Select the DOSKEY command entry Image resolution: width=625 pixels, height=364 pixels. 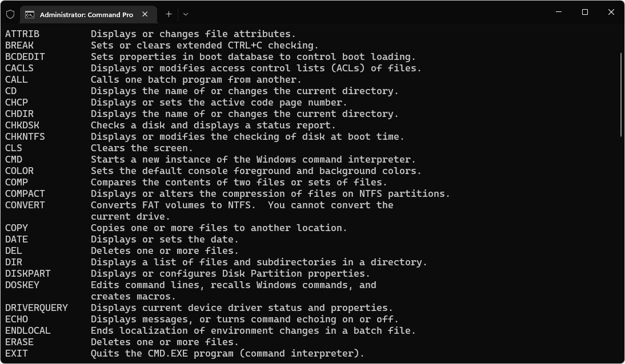click(22, 285)
